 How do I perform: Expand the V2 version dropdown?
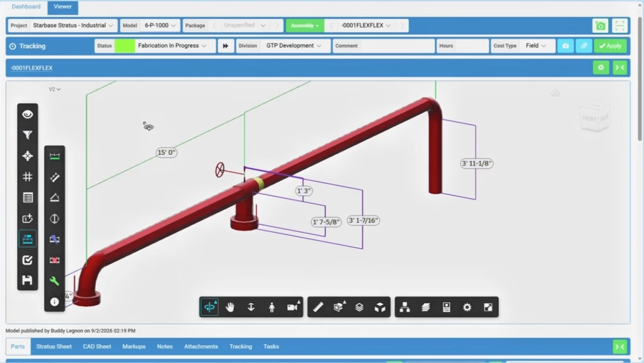(x=54, y=89)
